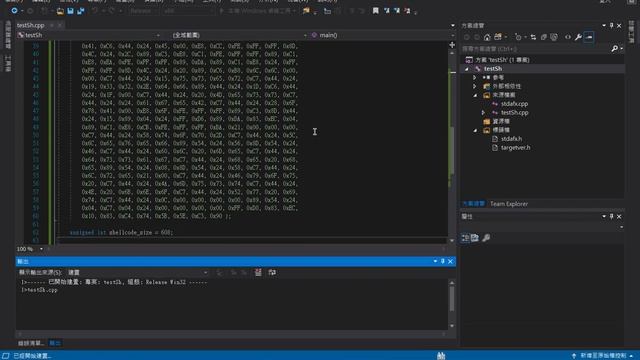Collapse the testSh project node
Viewport: 640px width, 360px height.
467,69
